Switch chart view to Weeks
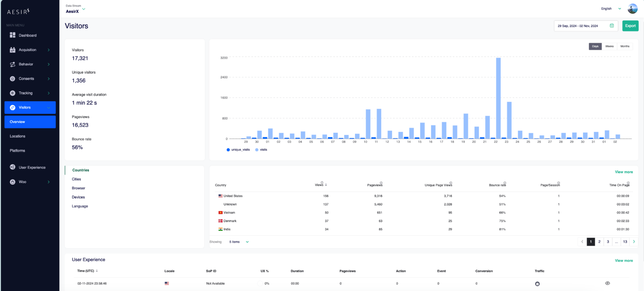The height and width of the screenshot is (291, 644). [x=609, y=46]
